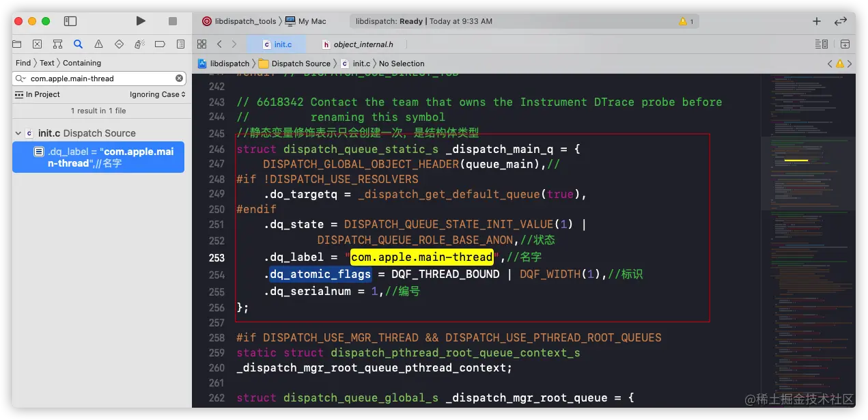Click the Run (play) button
The width and height of the screenshot is (868, 420).
point(141,21)
